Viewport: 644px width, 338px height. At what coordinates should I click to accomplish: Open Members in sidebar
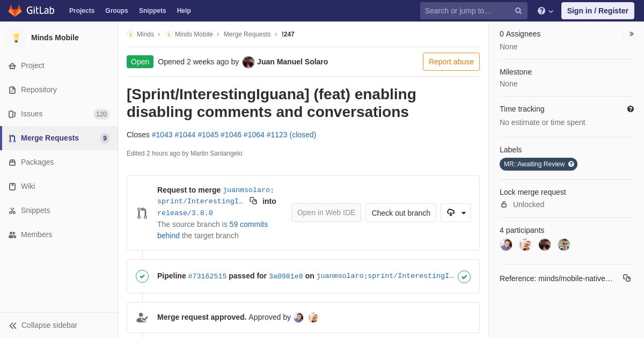click(x=59, y=234)
